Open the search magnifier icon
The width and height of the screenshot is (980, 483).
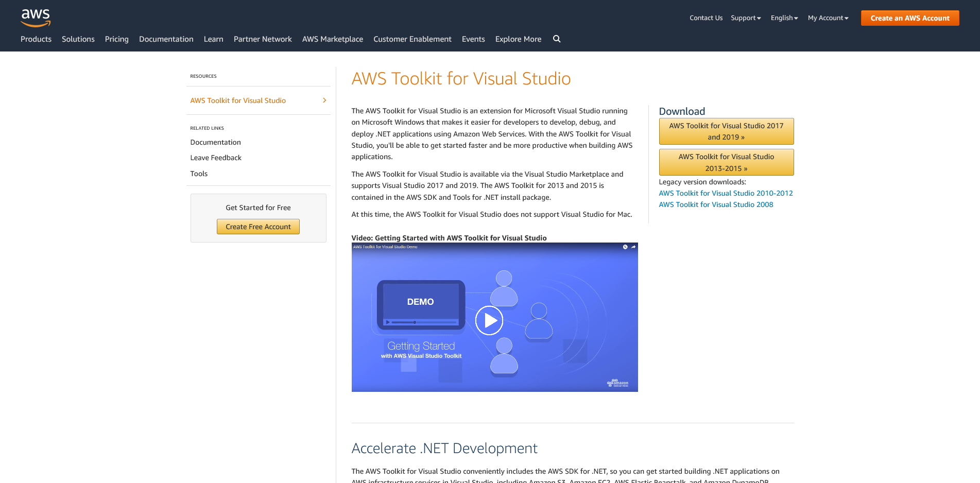(x=557, y=39)
